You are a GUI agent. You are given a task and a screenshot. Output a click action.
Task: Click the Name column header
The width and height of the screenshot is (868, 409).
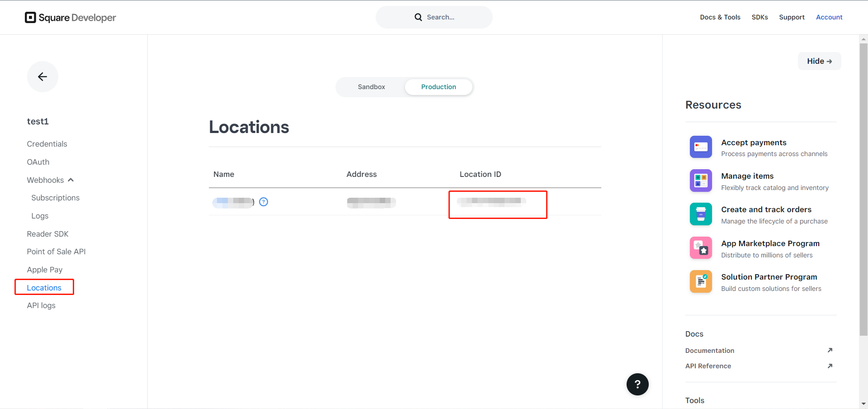click(224, 174)
